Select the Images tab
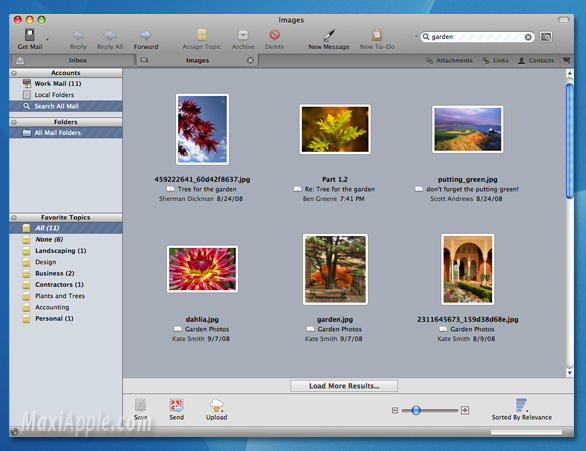Screen dimensions: 586x451 (x=197, y=60)
